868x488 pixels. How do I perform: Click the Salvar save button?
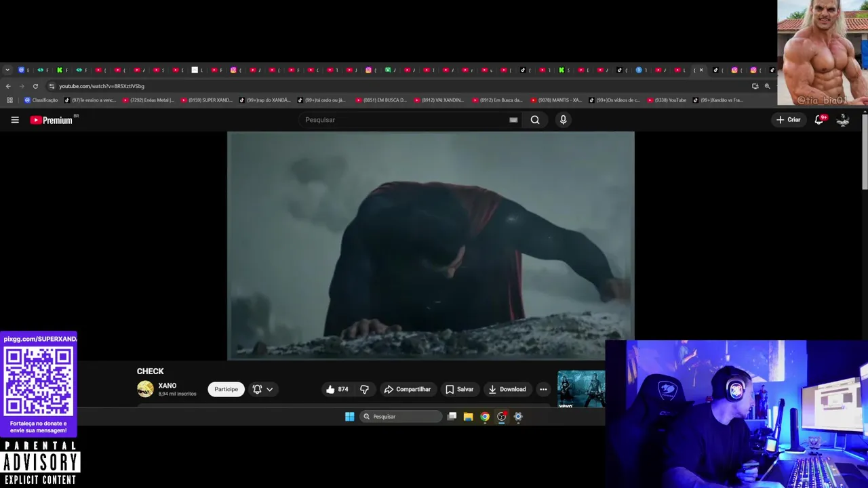pos(459,389)
